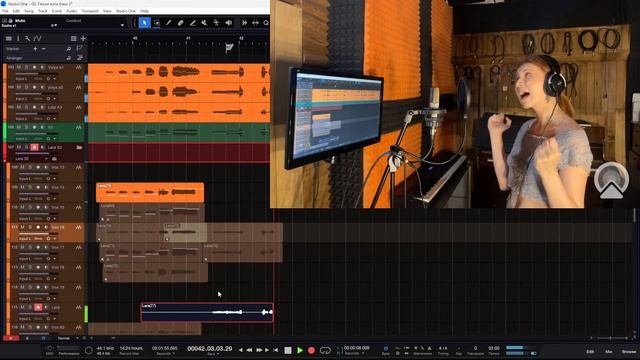Image resolution: width=640 pixels, height=360 pixels.
Task: Toggle monitor on the Lana track
Action: (46, 307)
